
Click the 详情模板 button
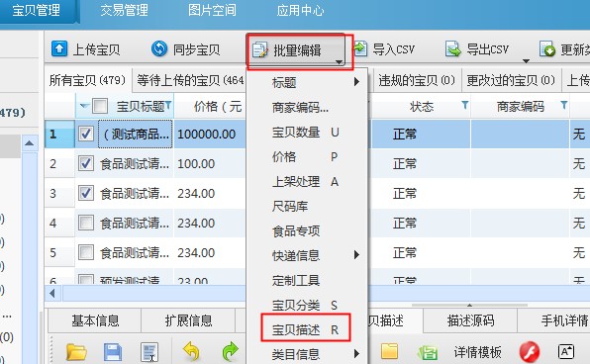coord(477,352)
